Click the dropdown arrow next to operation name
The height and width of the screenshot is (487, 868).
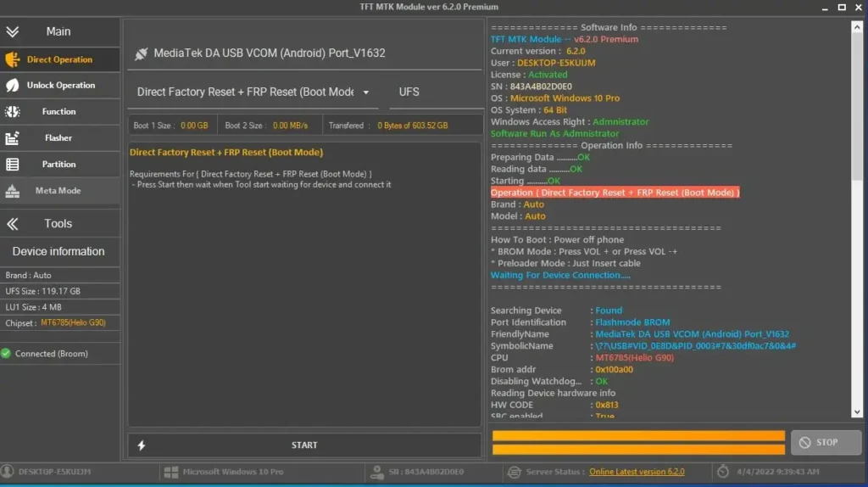(x=366, y=92)
